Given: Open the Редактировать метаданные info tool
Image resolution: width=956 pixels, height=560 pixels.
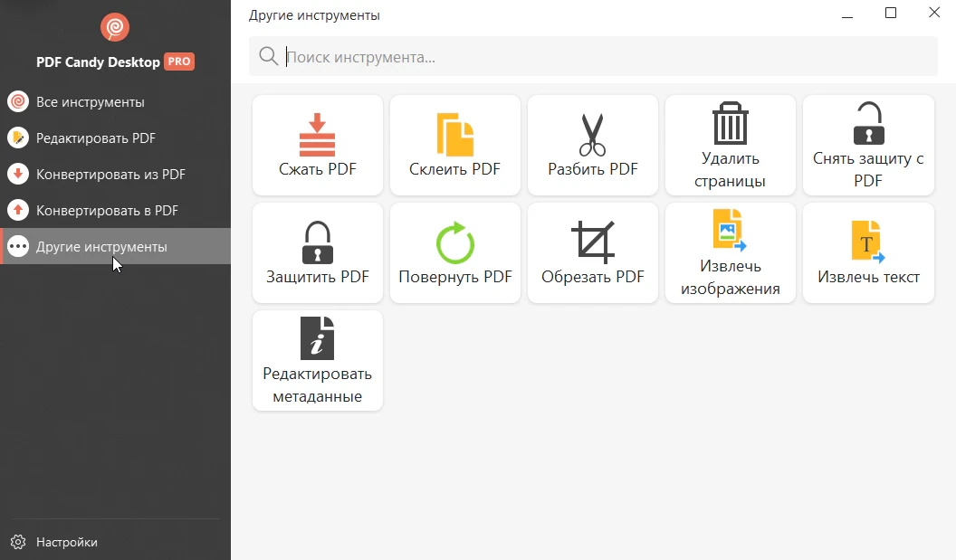Looking at the screenshot, I should [317, 361].
